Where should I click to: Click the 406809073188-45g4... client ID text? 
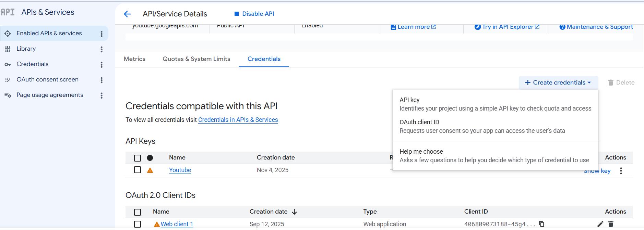(500, 224)
